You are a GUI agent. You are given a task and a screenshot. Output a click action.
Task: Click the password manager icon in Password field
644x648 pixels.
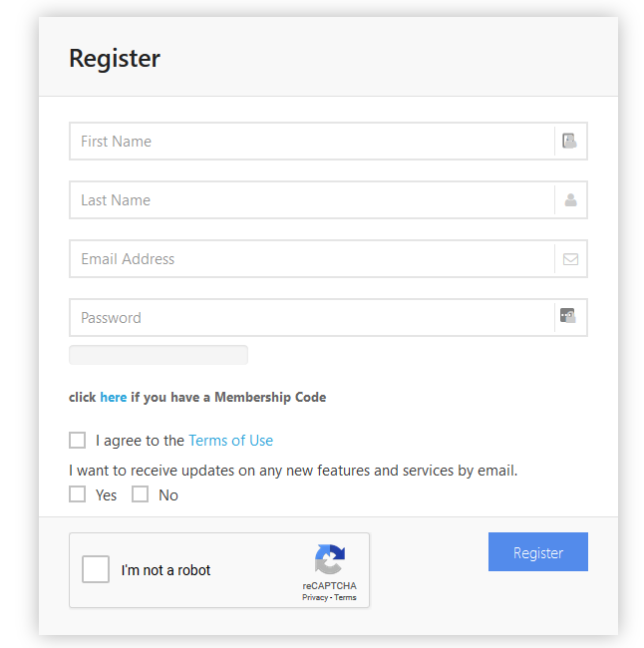coord(568,316)
